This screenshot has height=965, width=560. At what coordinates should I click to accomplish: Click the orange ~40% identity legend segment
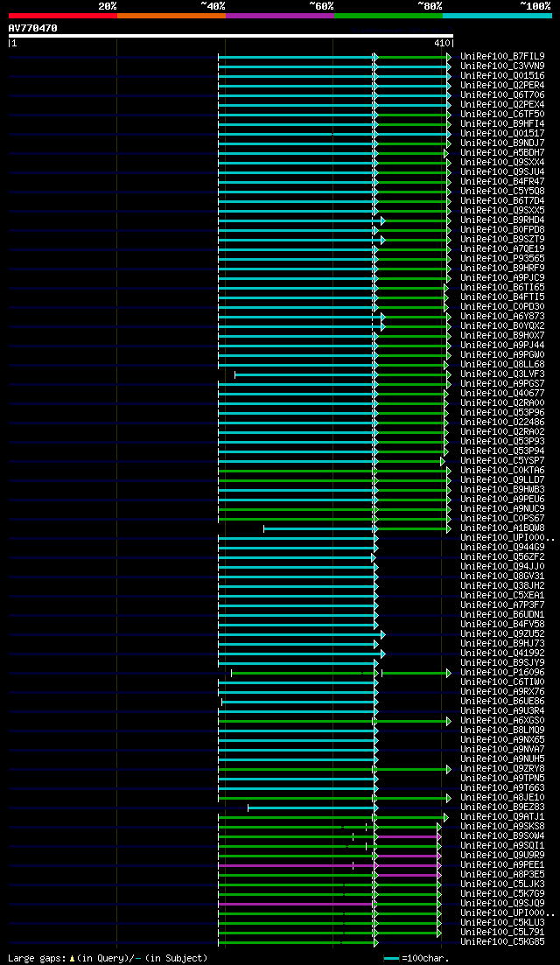point(171,15)
